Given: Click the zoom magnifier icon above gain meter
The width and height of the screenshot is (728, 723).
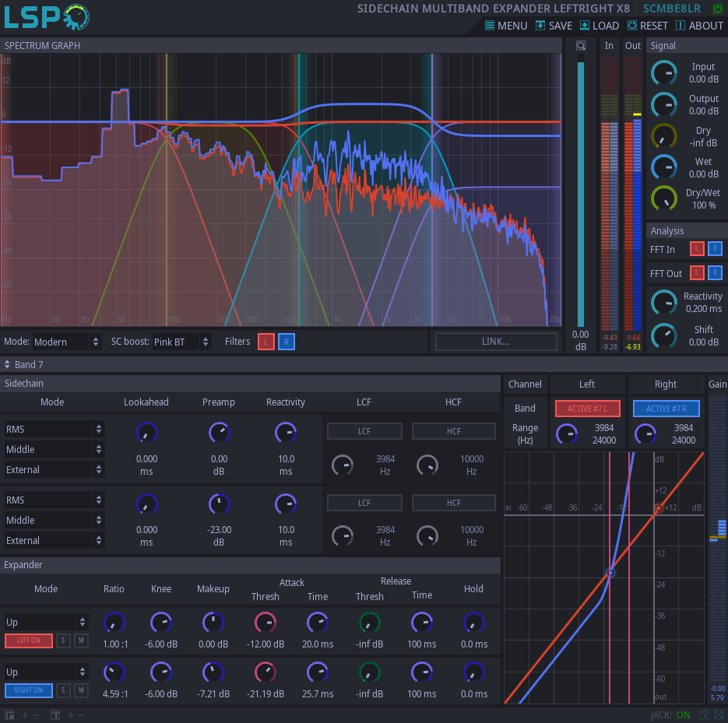Looking at the screenshot, I should (x=580, y=45).
